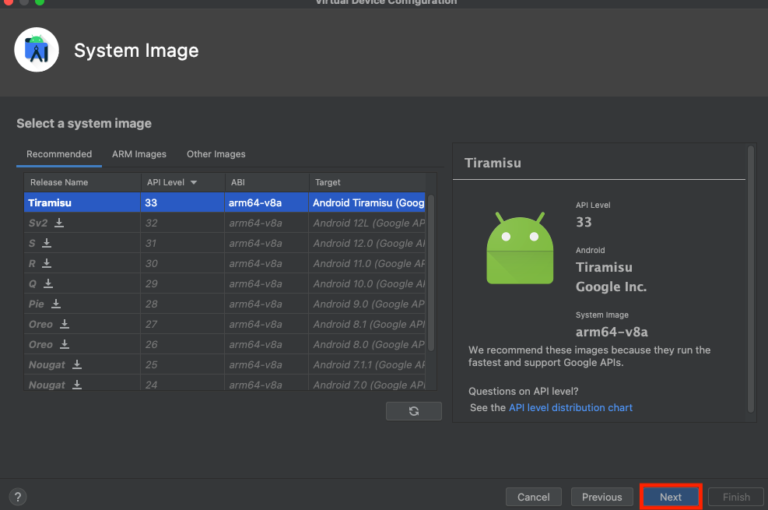The image size is (768, 510).
Task: Download the Nougat API 25 image
Action: point(77,364)
